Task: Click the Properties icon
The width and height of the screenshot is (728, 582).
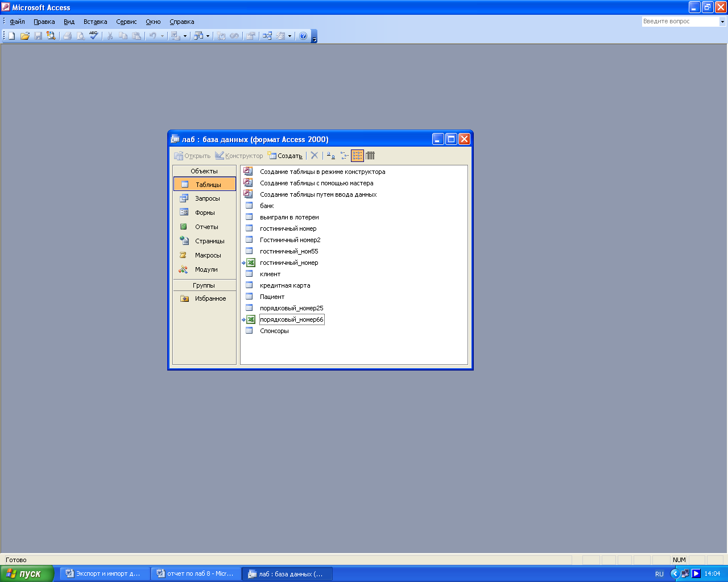Action: pos(250,36)
